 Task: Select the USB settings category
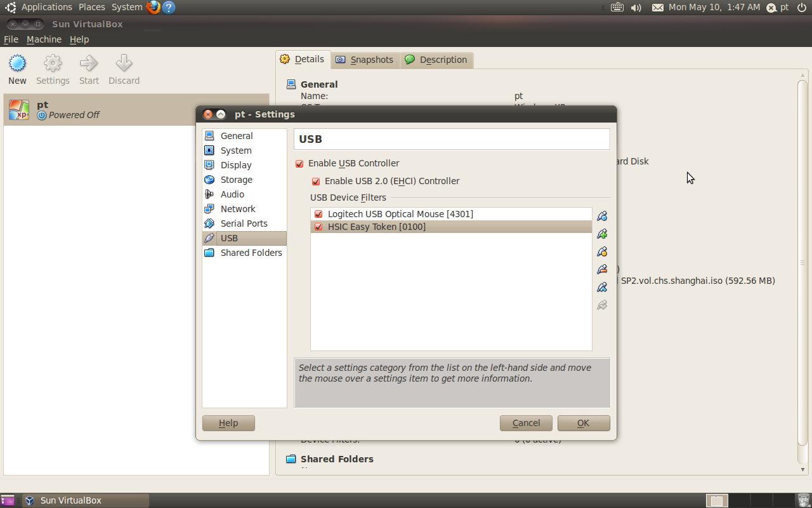pyautogui.click(x=244, y=238)
